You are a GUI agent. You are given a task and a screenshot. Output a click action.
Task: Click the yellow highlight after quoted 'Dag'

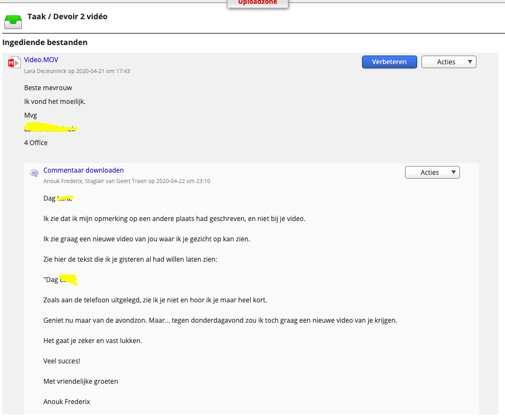[x=68, y=280]
